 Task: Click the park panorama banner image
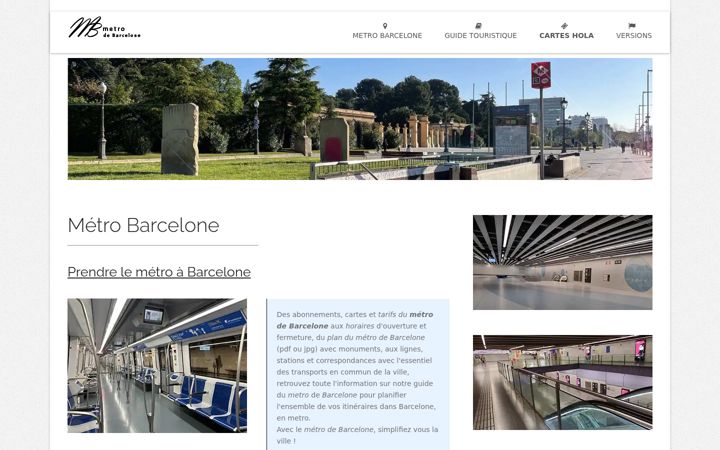pyautogui.click(x=360, y=118)
